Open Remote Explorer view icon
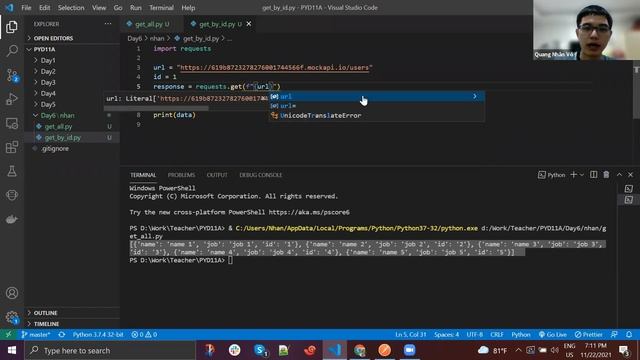The height and width of the screenshot is (360, 640). coord(12,123)
